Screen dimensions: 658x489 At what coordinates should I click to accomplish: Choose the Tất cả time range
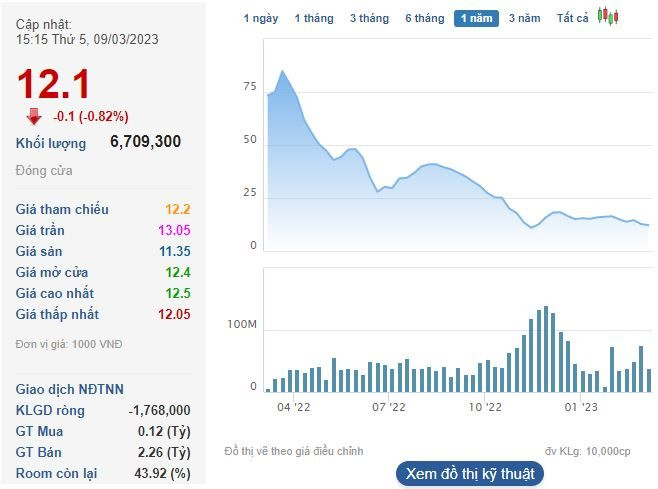click(x=573, y=18)
